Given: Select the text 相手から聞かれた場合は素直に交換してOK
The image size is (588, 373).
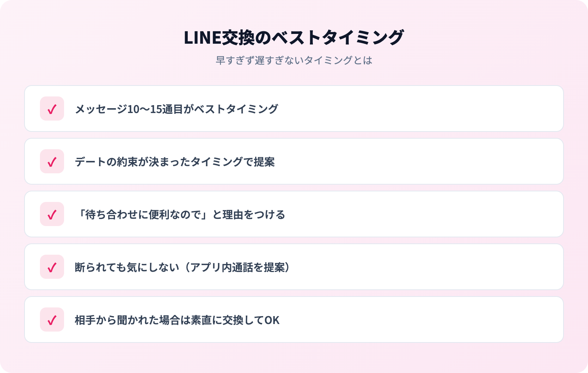Looking at the screenshot, I should [x=177, y=320].
